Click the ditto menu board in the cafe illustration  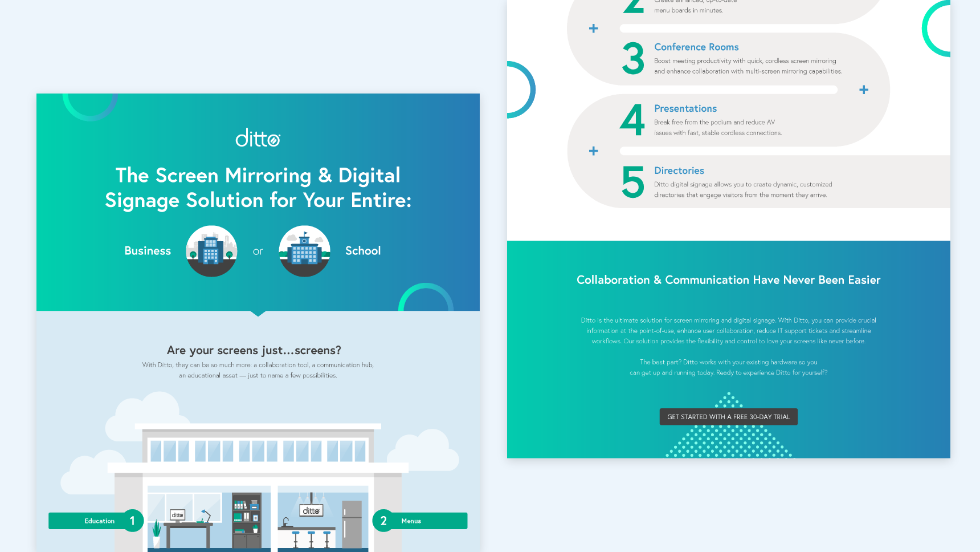tap(311, 510)
